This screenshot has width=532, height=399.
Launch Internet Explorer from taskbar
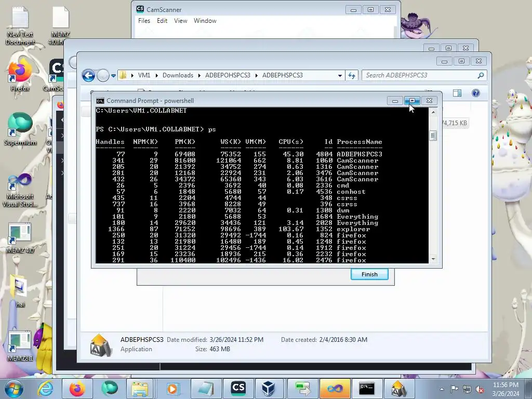coord(46,389)
